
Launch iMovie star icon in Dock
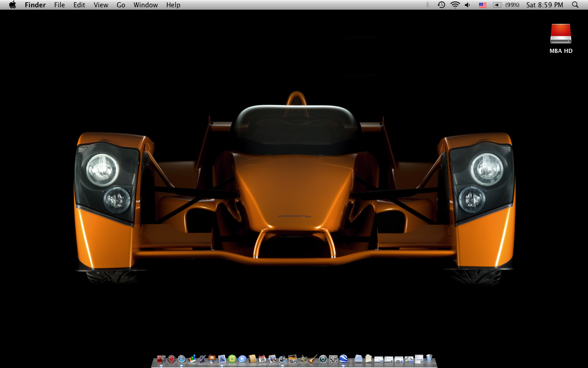click(x=303, y=359)
